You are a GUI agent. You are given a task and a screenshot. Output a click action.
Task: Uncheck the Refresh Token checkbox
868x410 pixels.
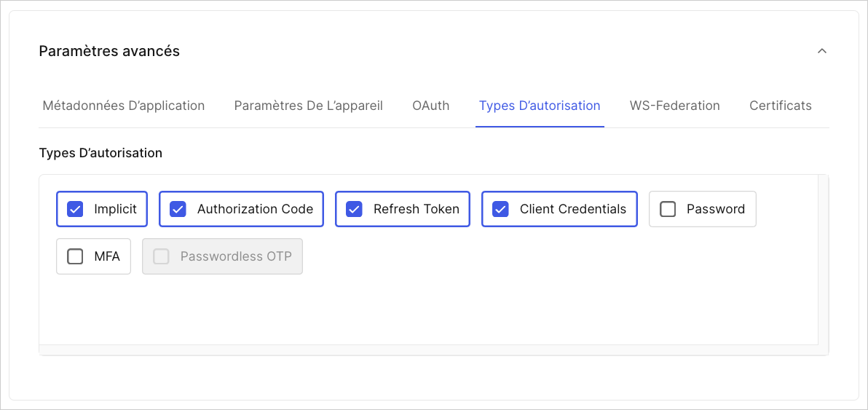click(x=354, y=209)
